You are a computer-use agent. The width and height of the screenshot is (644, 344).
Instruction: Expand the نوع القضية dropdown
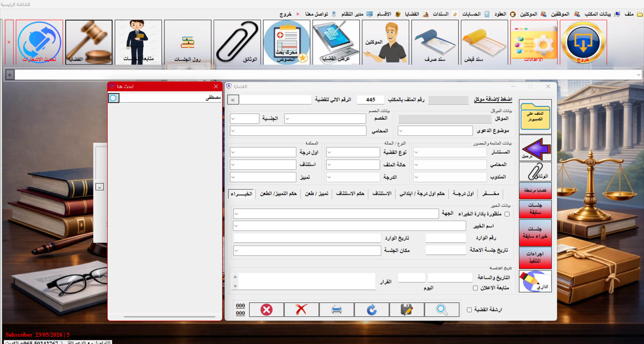point(329,152)
